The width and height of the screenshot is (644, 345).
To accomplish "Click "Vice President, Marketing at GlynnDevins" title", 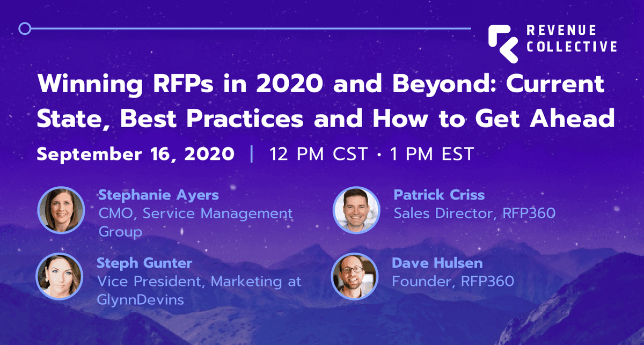I will 199,290.
